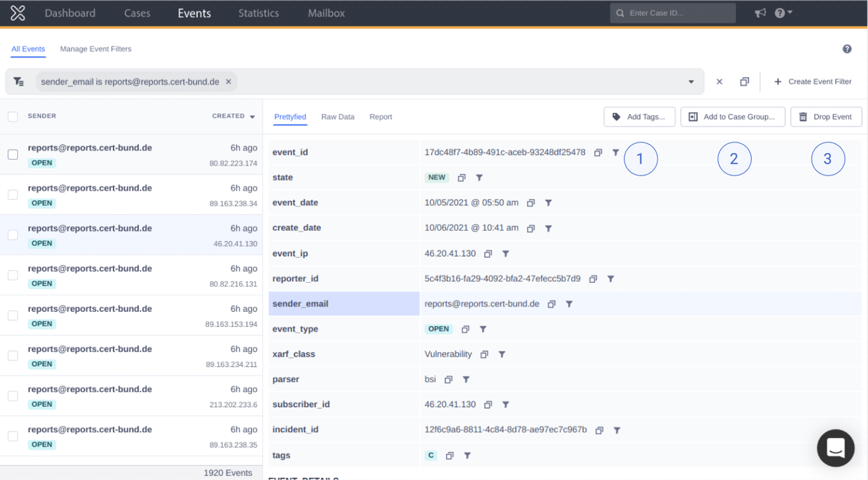Select all events with header checkbox

(x=13, y=116)
